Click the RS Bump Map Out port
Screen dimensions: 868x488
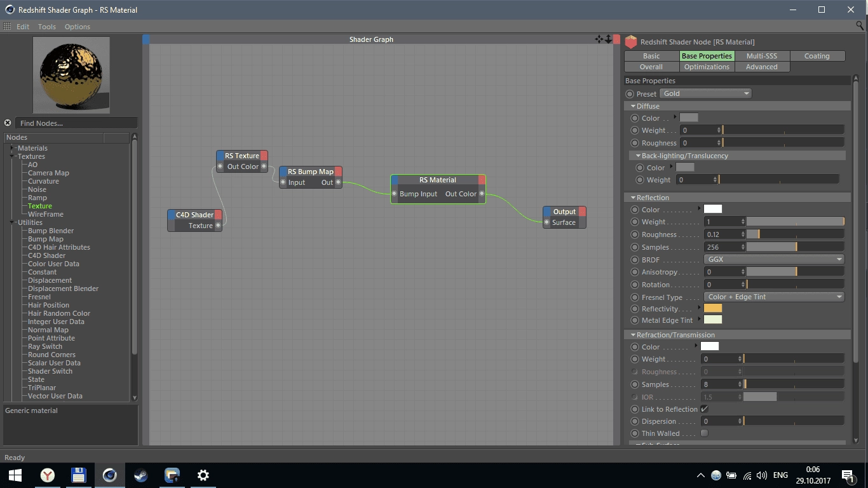338,182
